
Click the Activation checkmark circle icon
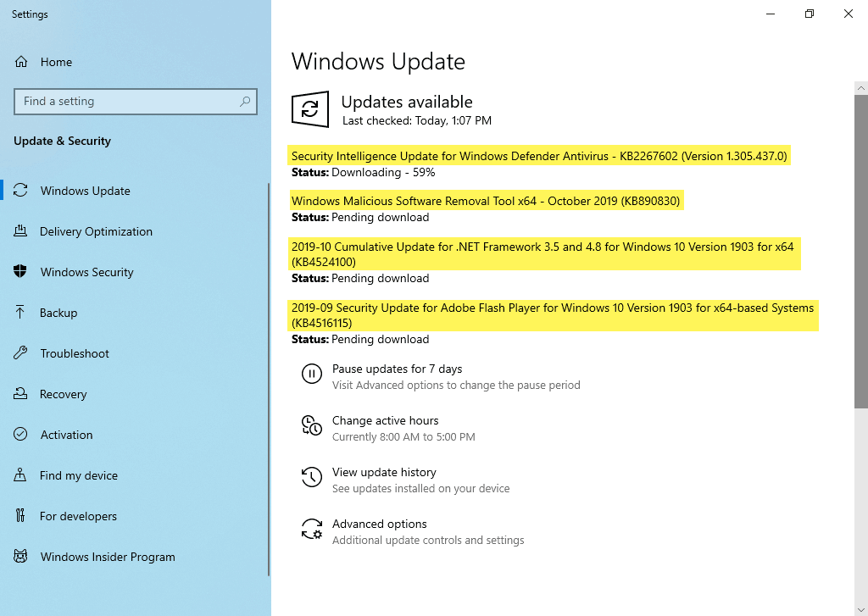tap(20, 435)
